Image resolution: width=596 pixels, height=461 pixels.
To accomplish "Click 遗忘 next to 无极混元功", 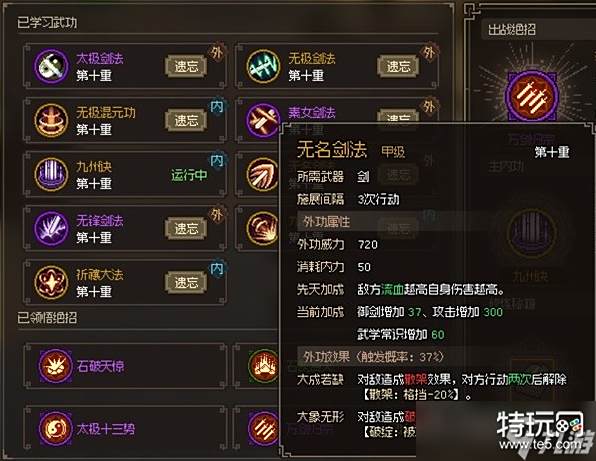I will point(186,120).
